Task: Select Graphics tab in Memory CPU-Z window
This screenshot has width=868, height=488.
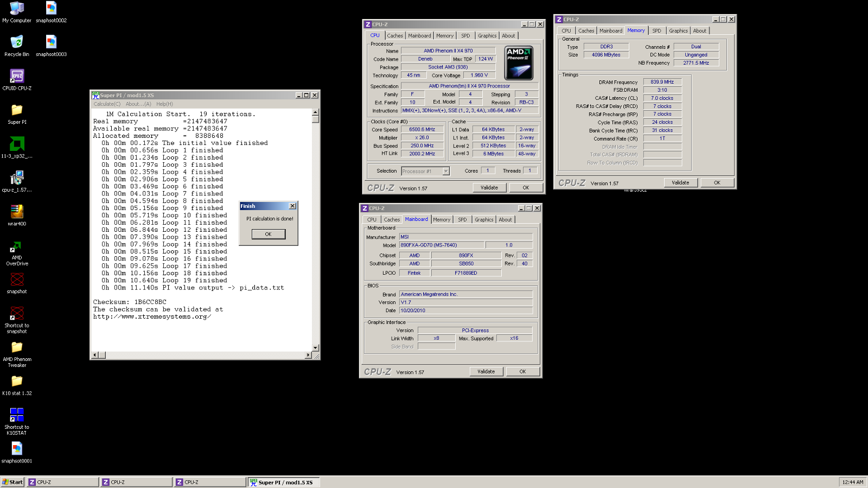Action: pyautogui.click(x=678, y=31)
